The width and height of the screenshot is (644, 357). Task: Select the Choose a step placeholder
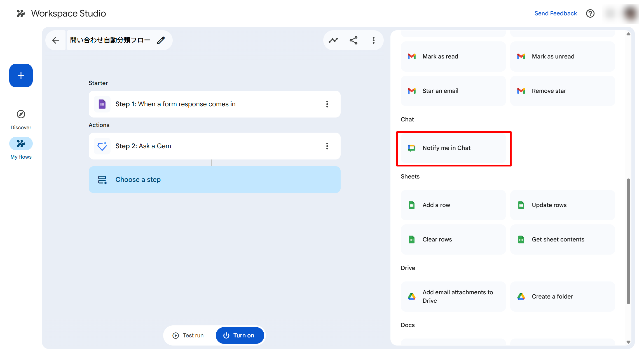point(214,180)
